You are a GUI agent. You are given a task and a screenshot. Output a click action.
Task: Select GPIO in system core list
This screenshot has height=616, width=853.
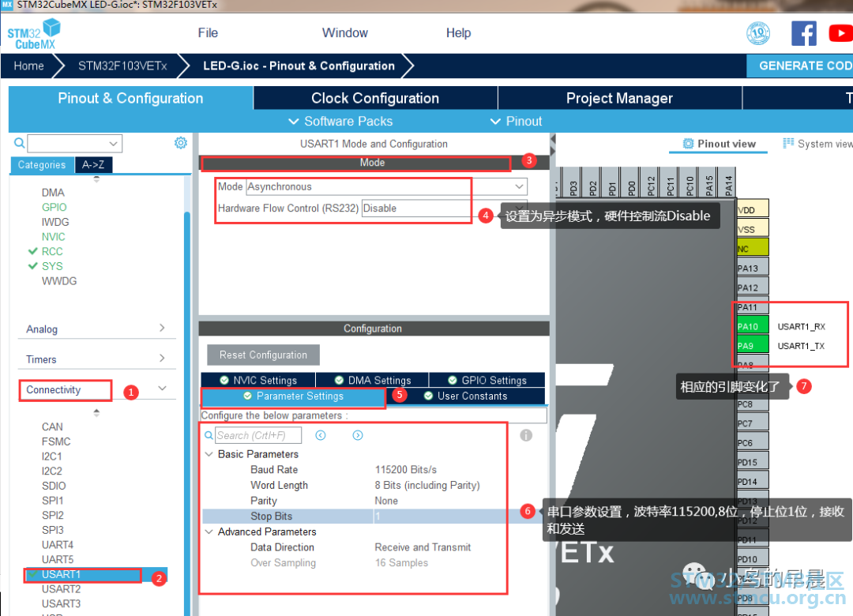54,208
